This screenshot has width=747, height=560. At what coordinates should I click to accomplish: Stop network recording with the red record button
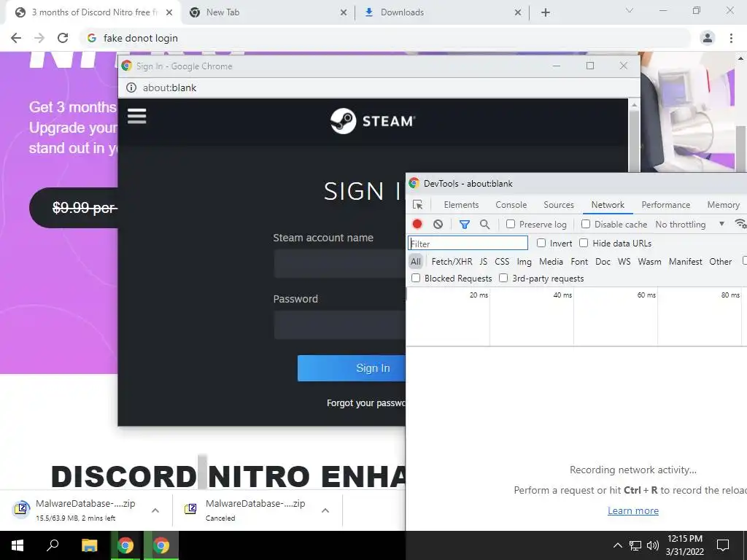coord(417,225)
